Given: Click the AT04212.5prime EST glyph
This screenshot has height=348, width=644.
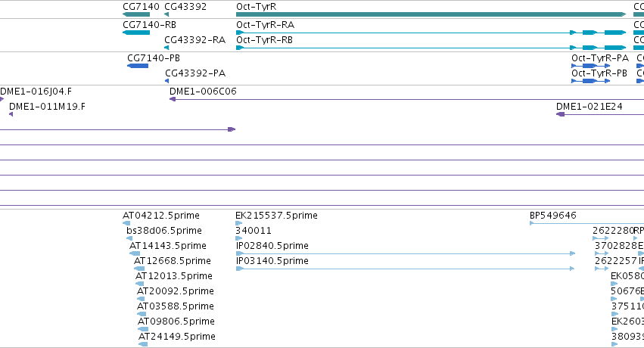Looking at the screenshot, I should [126, 223].
